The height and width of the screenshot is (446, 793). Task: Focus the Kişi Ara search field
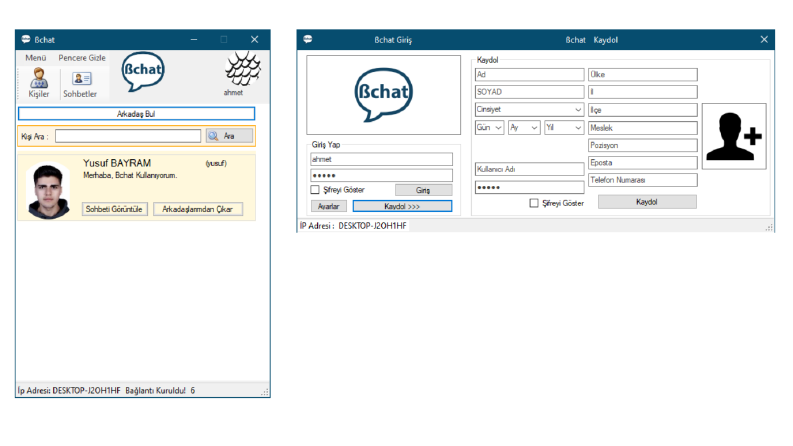128,136
